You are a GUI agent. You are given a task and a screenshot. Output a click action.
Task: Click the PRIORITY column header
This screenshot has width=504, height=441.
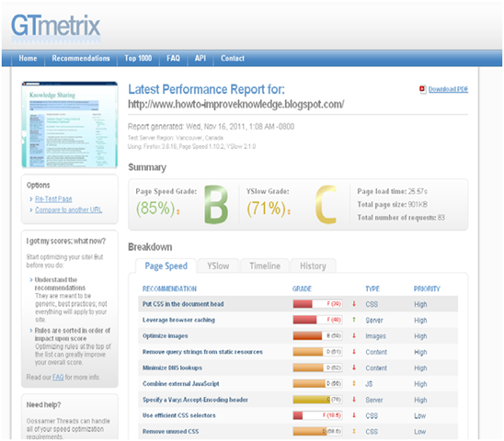pos(427,288)
